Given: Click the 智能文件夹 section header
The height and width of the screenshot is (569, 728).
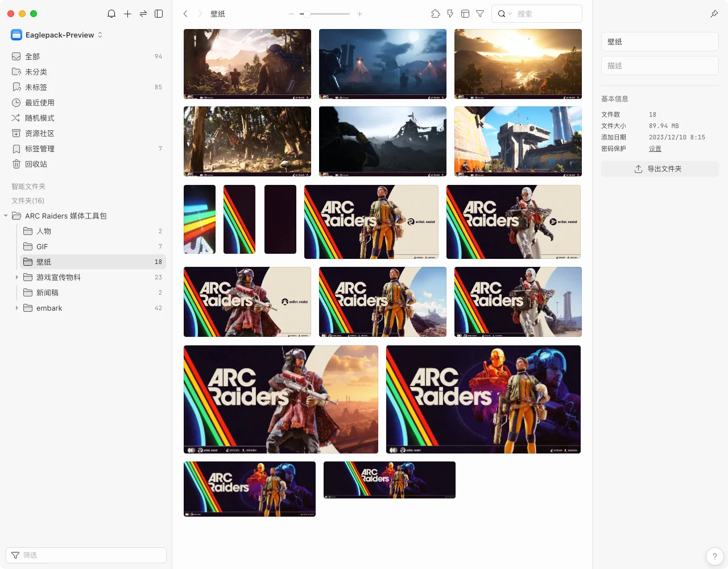Looking at the screenshot, I should click(x=28, y=186).
